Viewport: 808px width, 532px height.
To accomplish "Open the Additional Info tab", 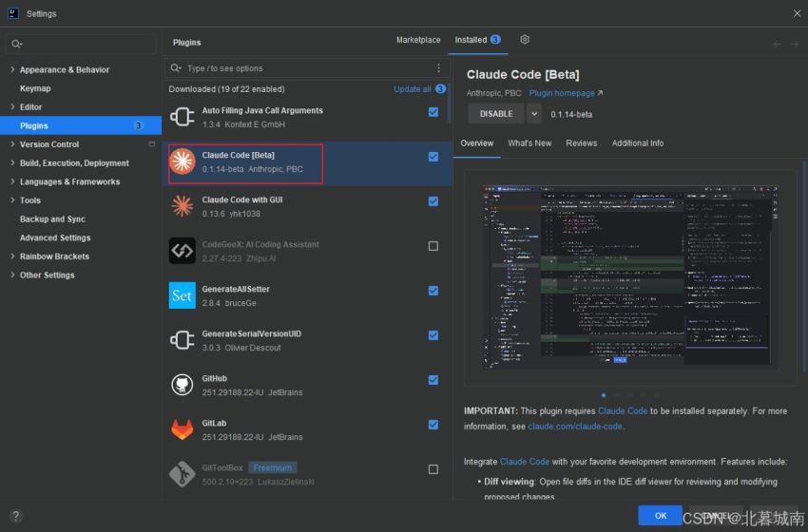I will [x=638, y=143].
